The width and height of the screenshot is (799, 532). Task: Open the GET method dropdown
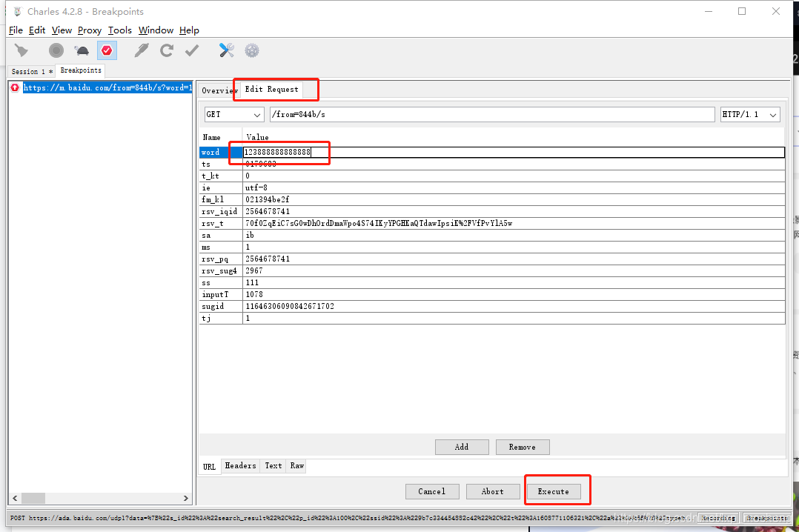coord(234,114)
